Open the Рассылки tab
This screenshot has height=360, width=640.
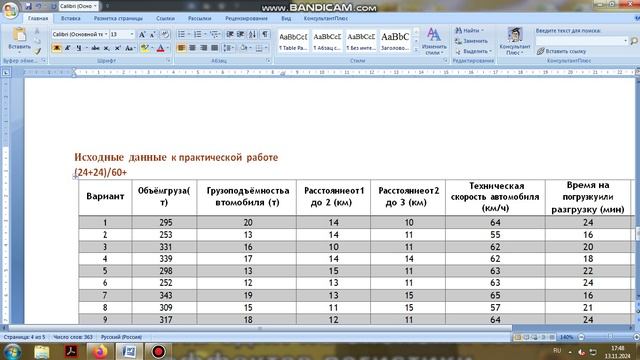(x=200, y=18)
